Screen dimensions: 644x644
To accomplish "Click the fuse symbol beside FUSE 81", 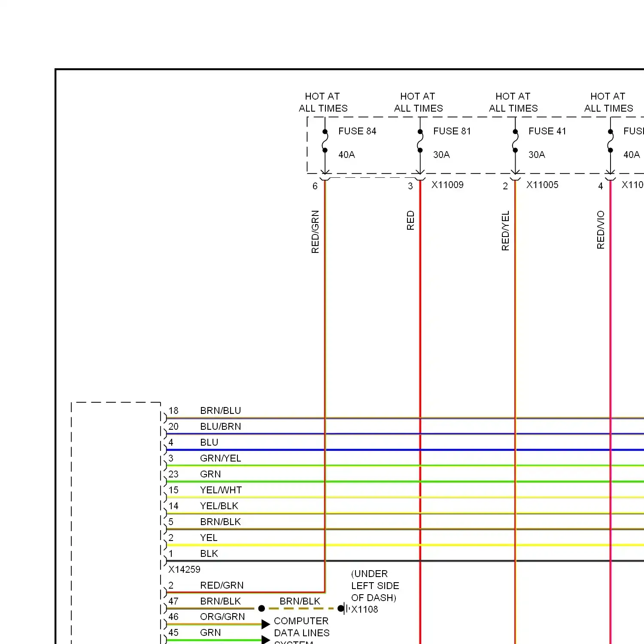I will pyautogui.click(x=420, y=141).
